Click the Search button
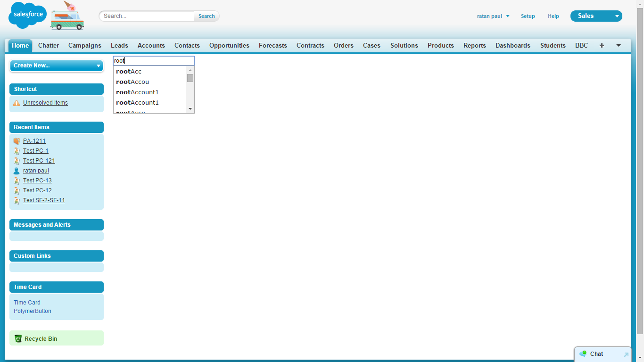The image size is (644, 362). pyautogui.click(x=206, y=16)
